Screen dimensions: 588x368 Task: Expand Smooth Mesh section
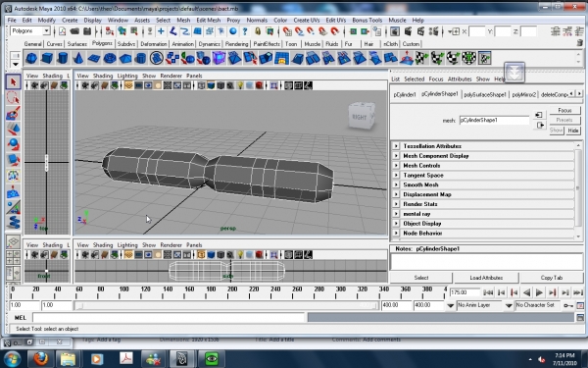(x=396, y=184)
